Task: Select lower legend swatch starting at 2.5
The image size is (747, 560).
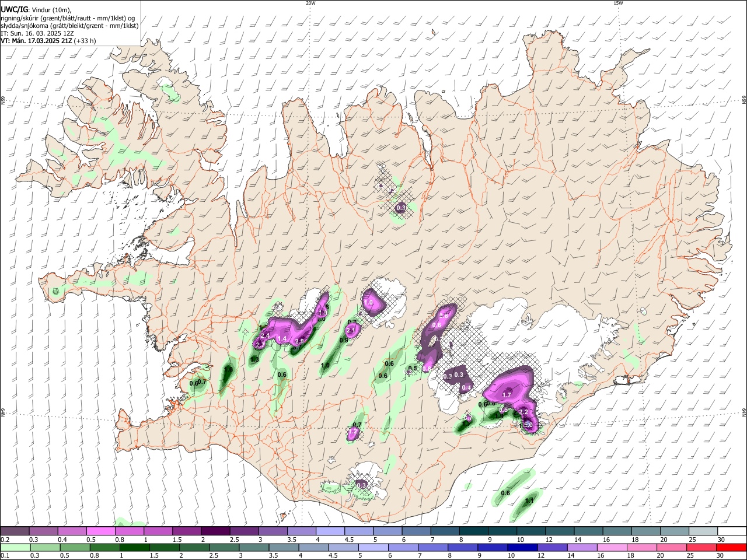Action: click(x=224, y=547)
